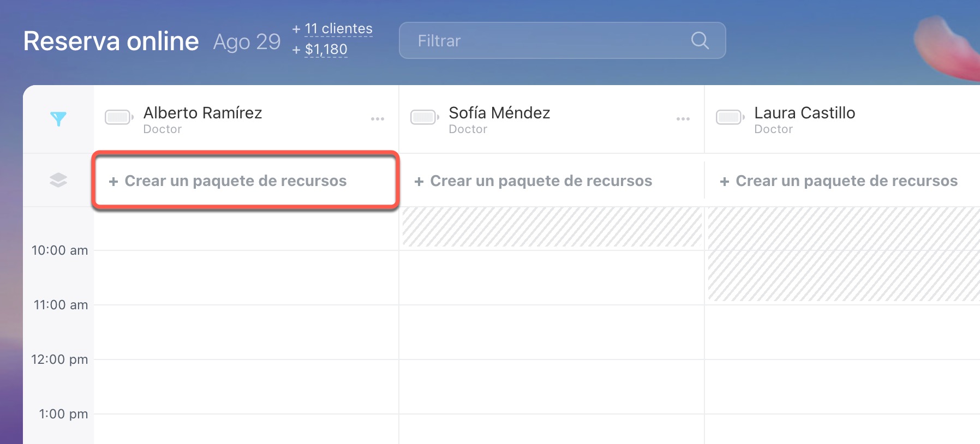This screenshot has width=980, height=444.
Task: Click the Reserva online page title
Action: (111, 41)
